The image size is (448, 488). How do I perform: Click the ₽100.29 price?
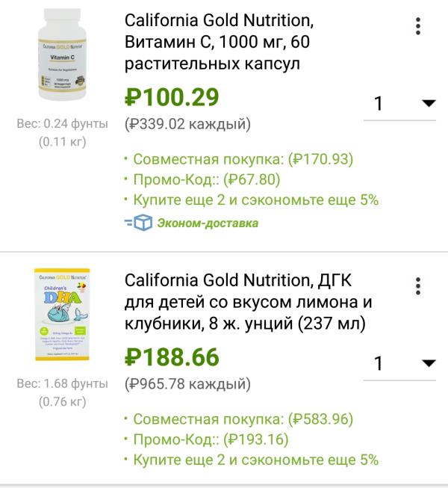(x=172, y=97)
